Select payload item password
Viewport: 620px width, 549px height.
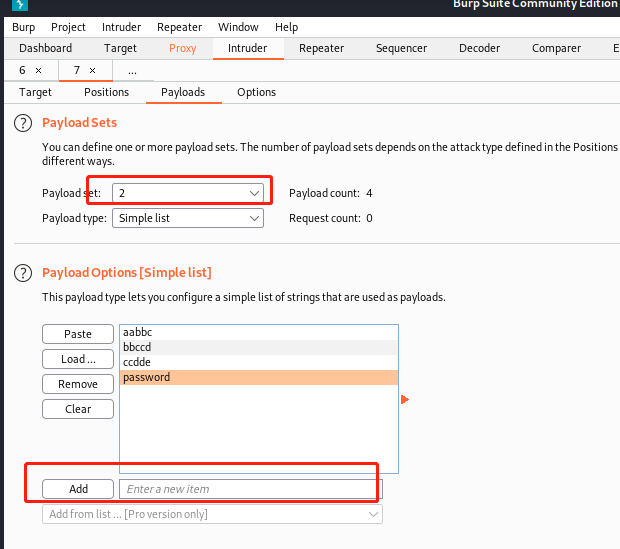point(259,377)
